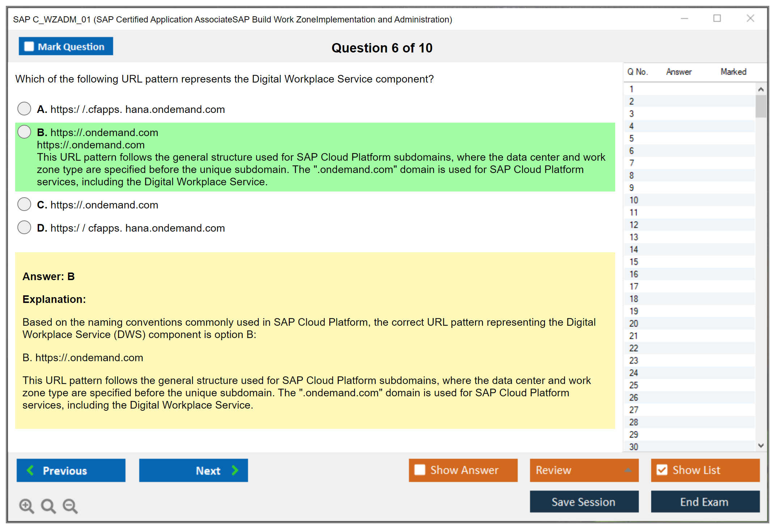This screenshot has width=778, height=532.
Task: Jump to question 10 in list
Action: pyautogui.click(x=634, y=200)
